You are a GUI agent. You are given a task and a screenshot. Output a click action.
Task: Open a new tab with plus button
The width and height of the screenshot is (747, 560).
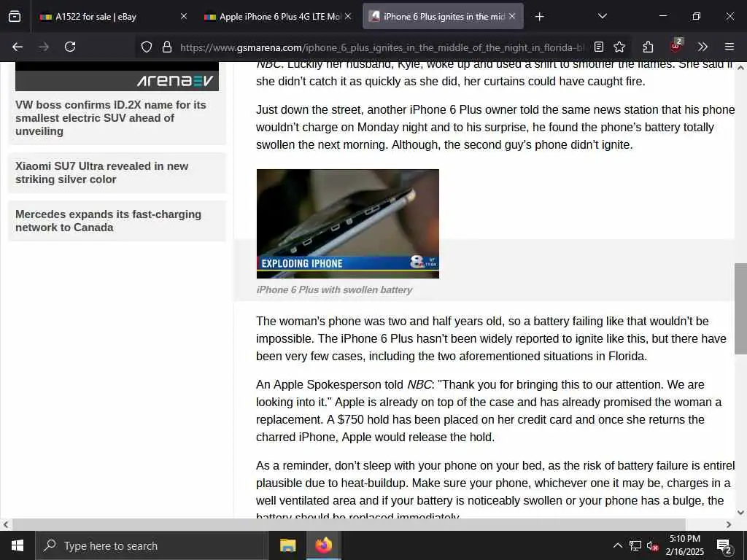539,17
